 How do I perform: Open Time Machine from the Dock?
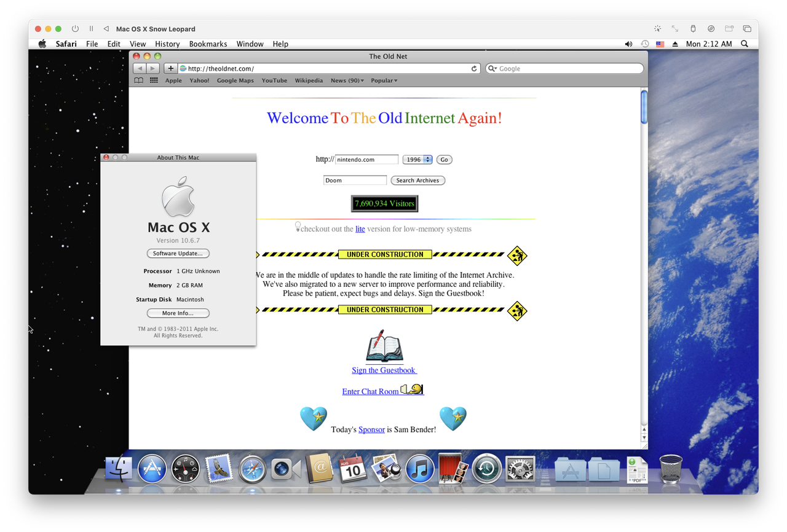[486, 469]
